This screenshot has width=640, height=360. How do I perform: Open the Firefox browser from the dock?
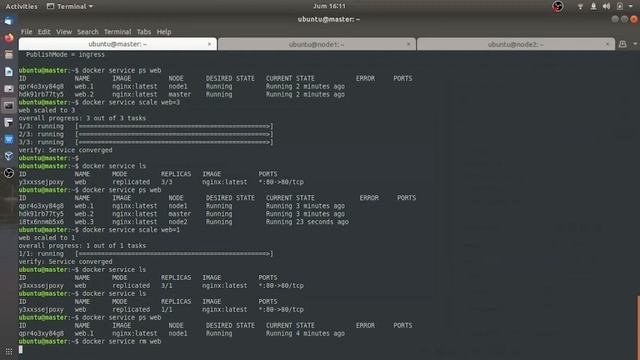[x=9, y=38]
